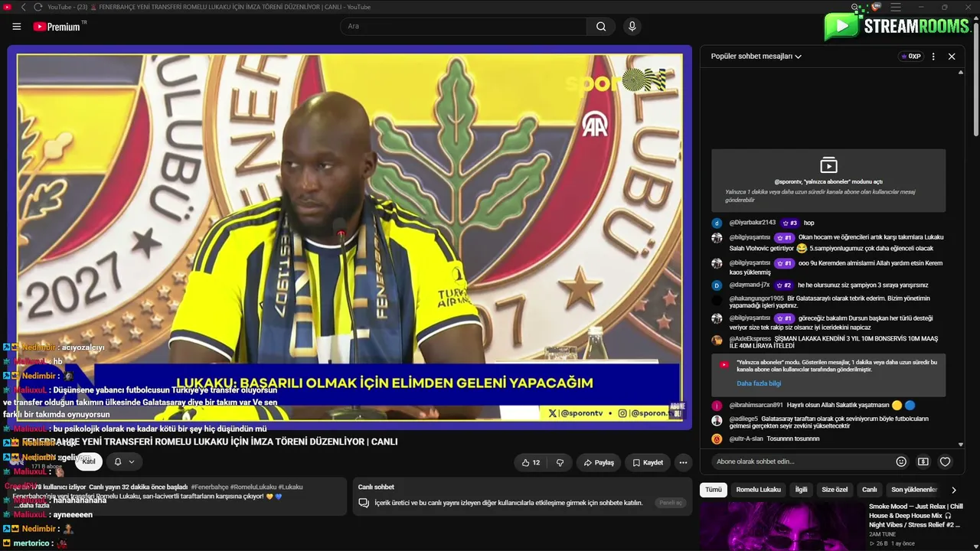Open the YouTube guide hamburger menu
The image size is (980, 551).
tap(17, 26)
